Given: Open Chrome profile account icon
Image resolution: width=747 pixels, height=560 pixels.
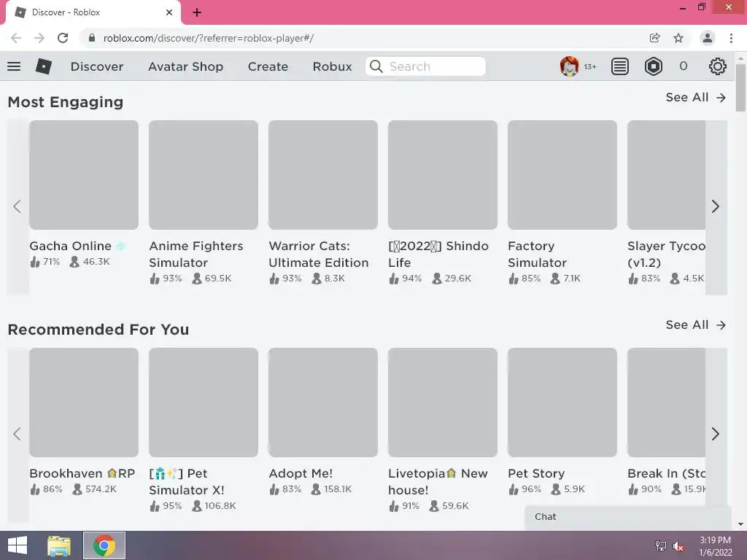Looking at the screenshot, I should coord(708,38).
